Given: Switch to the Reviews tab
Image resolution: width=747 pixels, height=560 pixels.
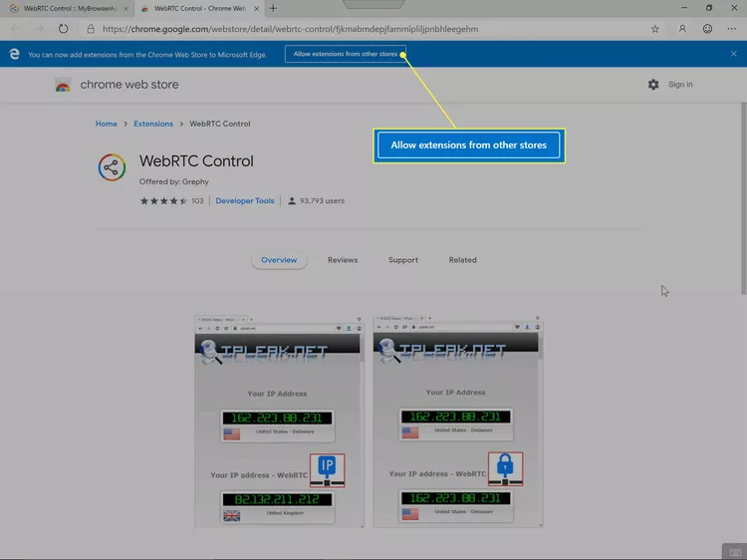Looking at the screenshot, I should point(343,260).
